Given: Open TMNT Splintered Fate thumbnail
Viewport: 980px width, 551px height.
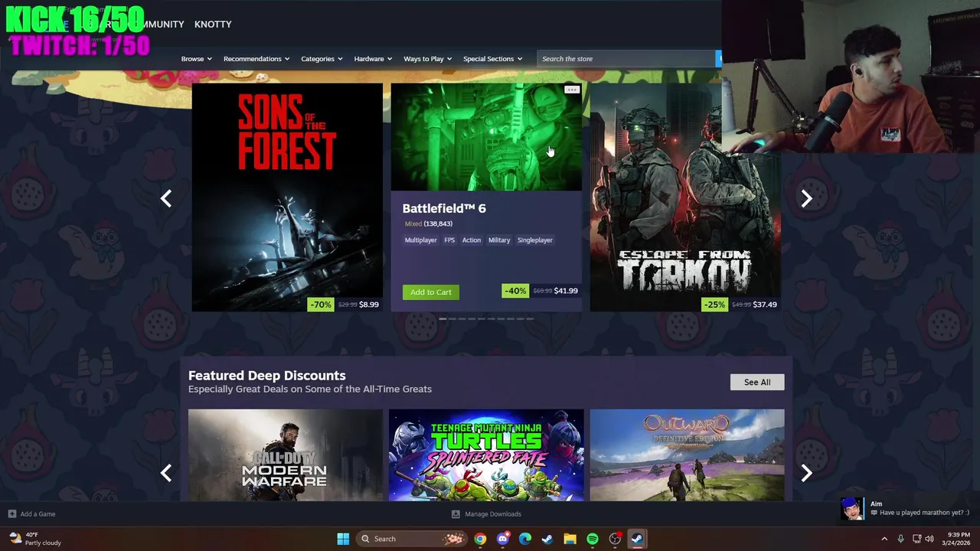Looking at the screenshot, I should tap(486, 455).
